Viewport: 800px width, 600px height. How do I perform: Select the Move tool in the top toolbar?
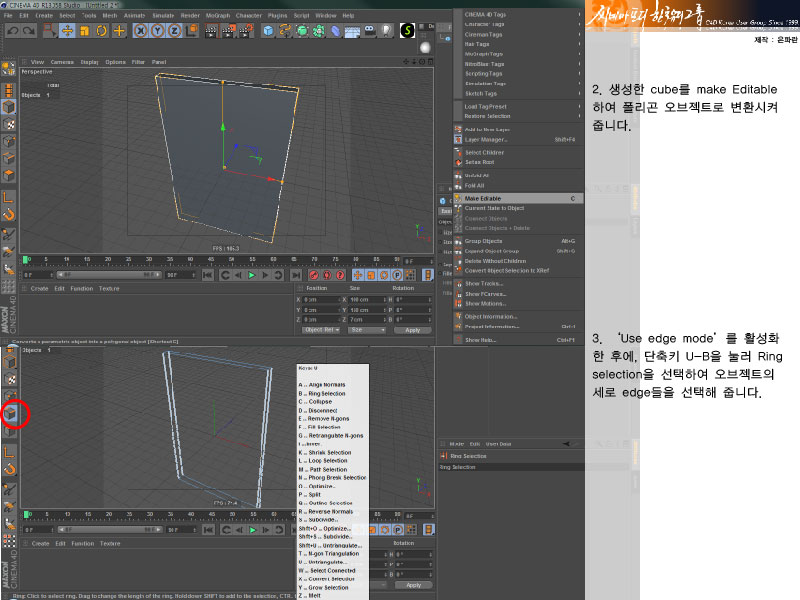coord(66,31)
